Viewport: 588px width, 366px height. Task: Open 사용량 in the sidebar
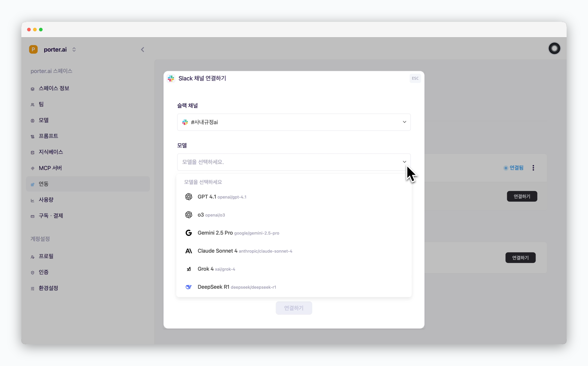tap(88, 200)
